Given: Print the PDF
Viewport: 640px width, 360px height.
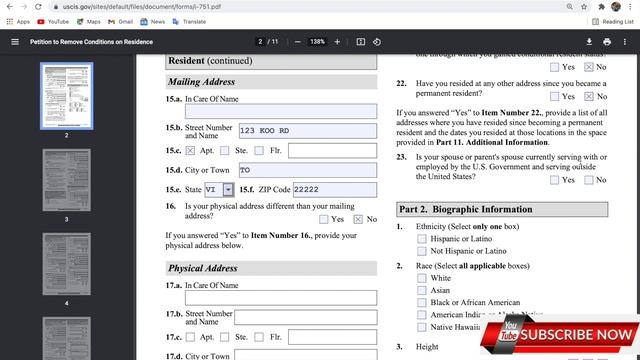Looking at the screenshot, I should tap(607, 42).
